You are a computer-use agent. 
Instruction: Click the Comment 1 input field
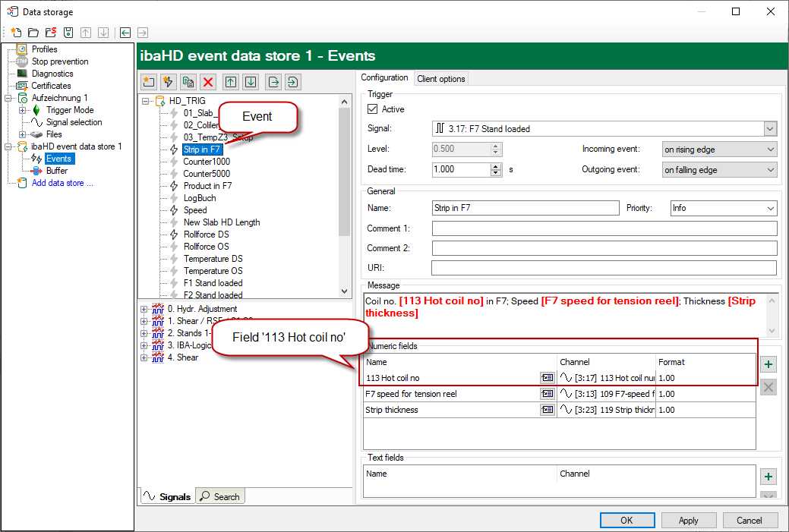[604, 228]
